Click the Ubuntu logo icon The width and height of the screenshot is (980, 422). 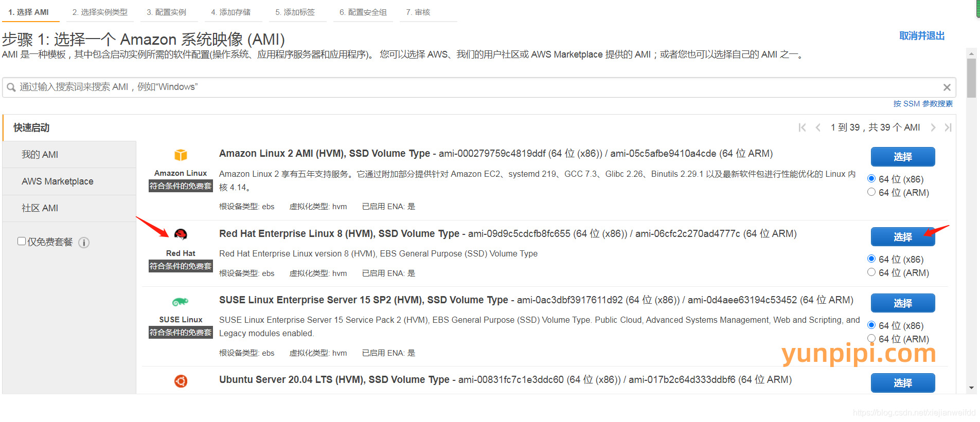click(x=181, y=381)
